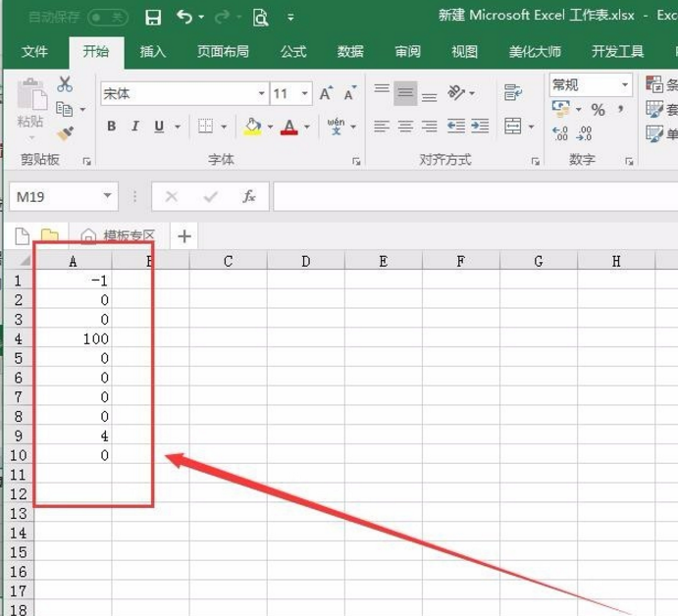
Task: Click the Insert Function fx button
Action: pyautogui.click(x=248, y=197)
